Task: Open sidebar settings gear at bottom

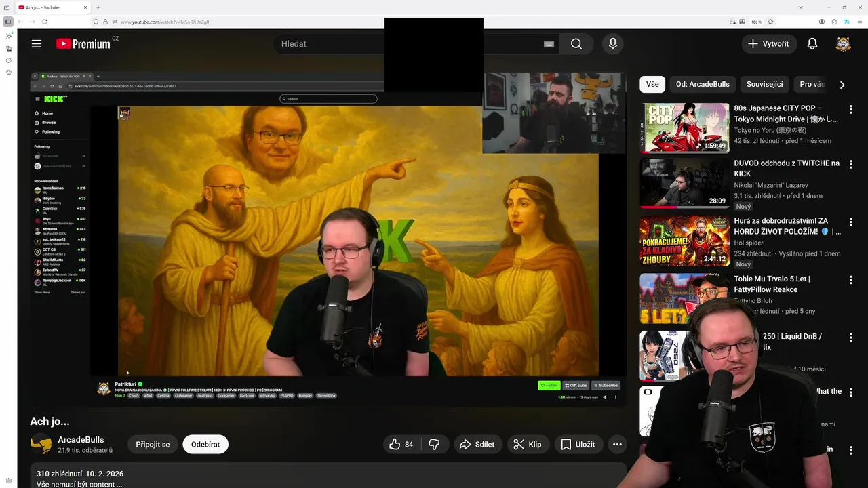Action: pyautogui.click(x=9, y=481)
